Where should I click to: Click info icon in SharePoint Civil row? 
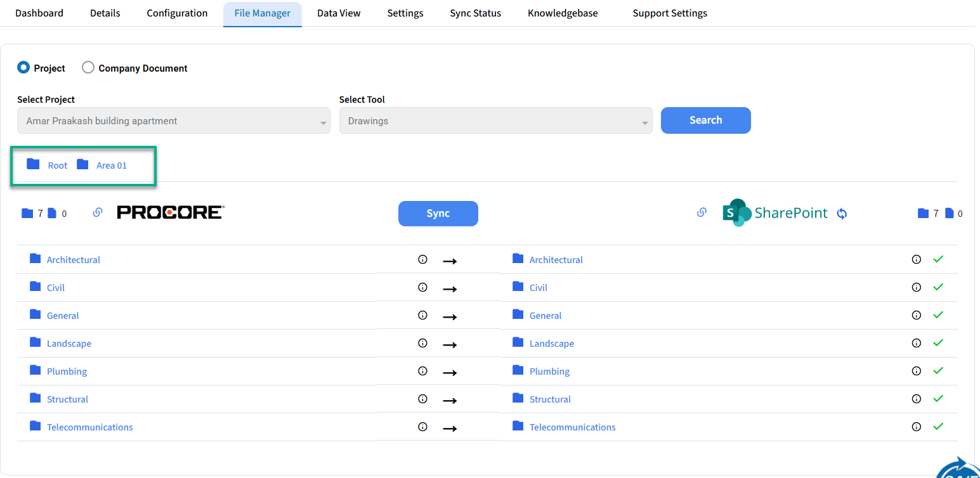coord(916,287)
